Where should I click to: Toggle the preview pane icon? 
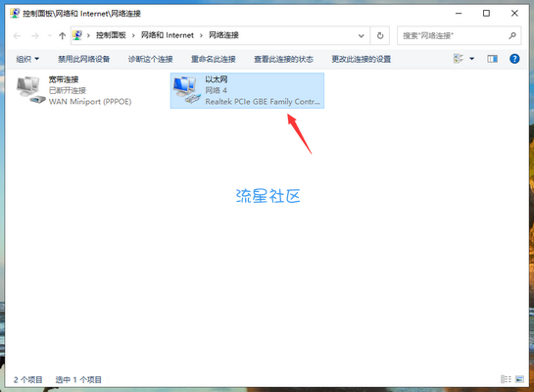coord(492,59)
